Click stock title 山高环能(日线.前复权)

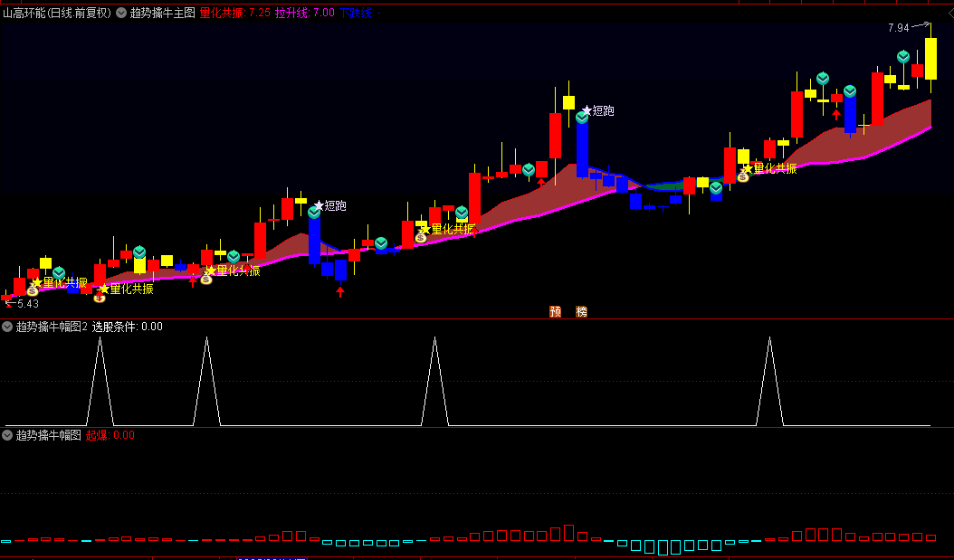point(57,13)
